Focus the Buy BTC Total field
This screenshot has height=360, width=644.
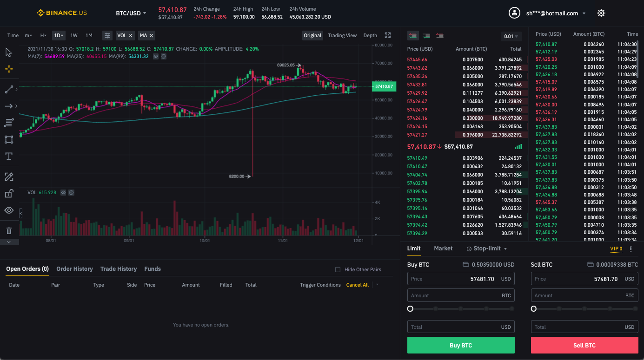(461, 327)
